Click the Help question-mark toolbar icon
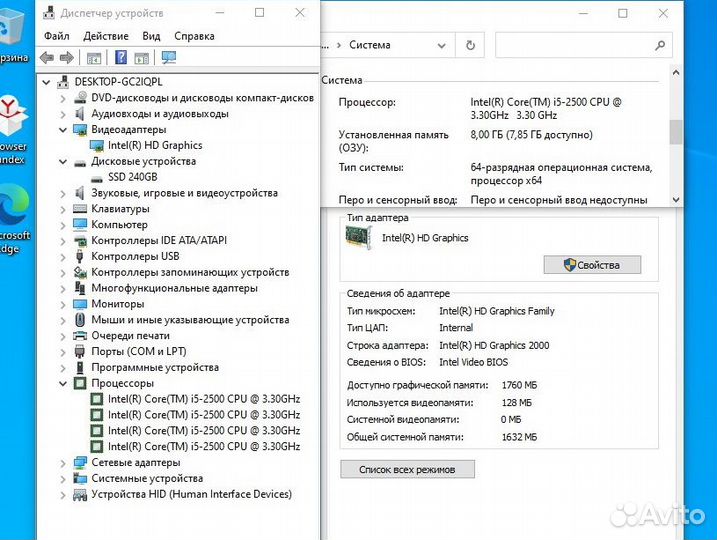Screen dimensions: 717x540 click(121, 58)
